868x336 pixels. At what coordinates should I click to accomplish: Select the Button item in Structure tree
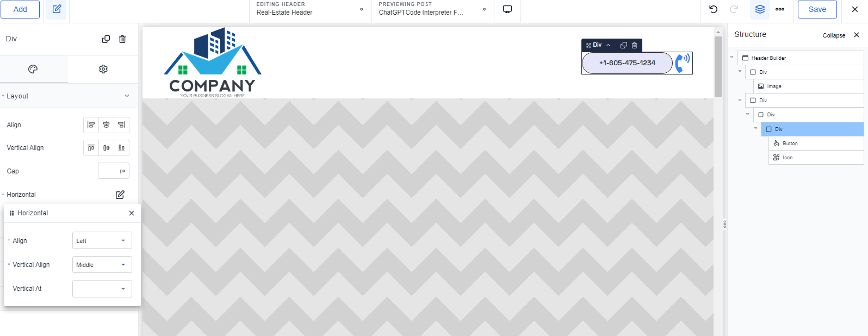pyautogui.click(x=790, y=144)
